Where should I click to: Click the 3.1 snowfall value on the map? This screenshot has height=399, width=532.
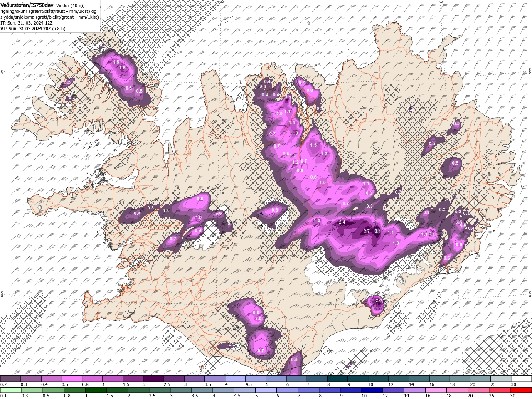[378, 231]
